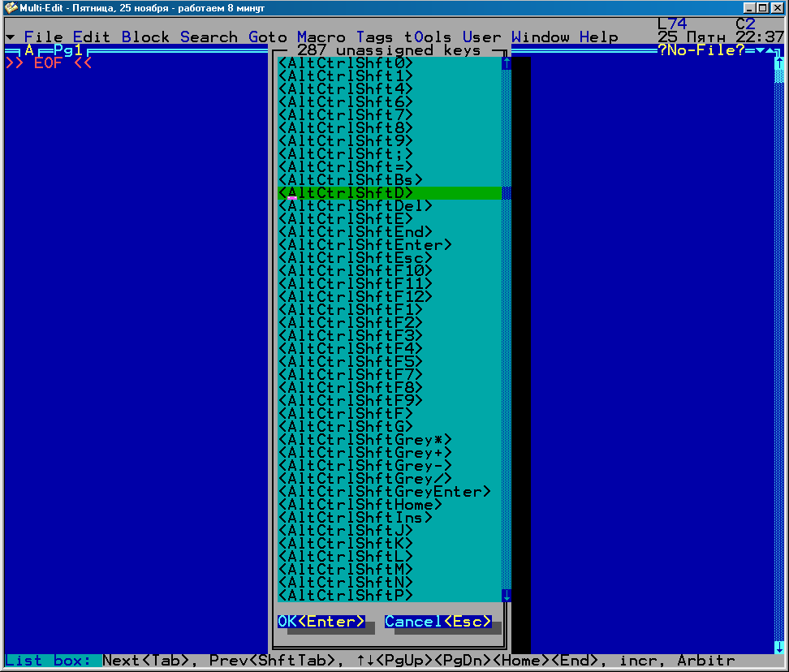Open the File menu
The image size is (789, 672).
click(43, 37)
